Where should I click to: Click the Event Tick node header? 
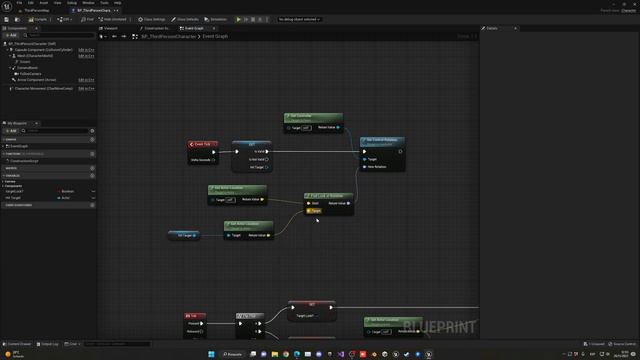click(x=202, y=144)
